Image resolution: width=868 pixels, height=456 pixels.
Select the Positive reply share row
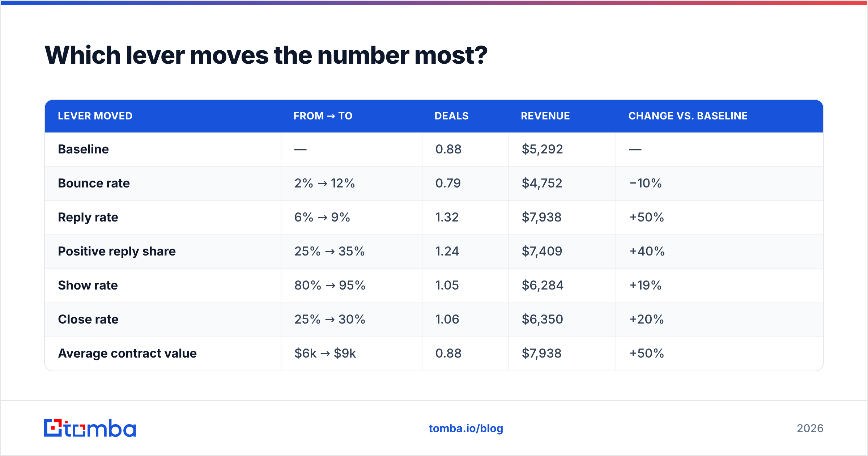[434, 252]
